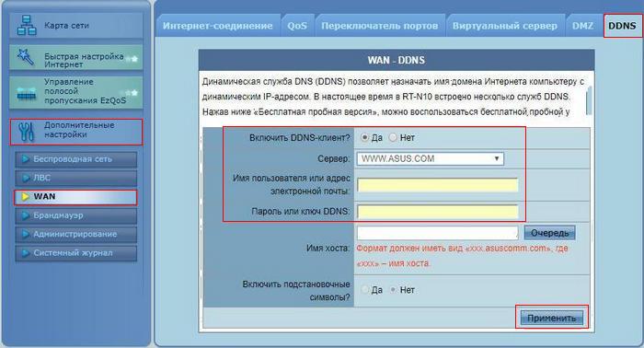Screen dimensions: 644x348
Task: Click the wrench tools advanced settings icon
Action: tap(27, 132)
